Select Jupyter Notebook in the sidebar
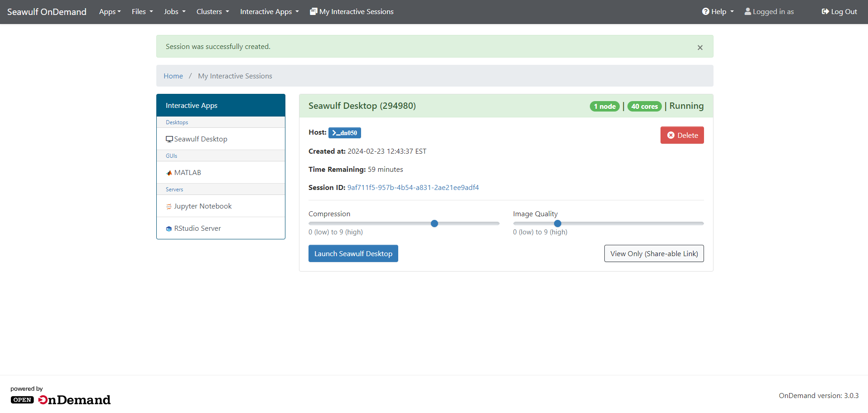This screenshot has width=868, height=413. (x=221, y=206)
